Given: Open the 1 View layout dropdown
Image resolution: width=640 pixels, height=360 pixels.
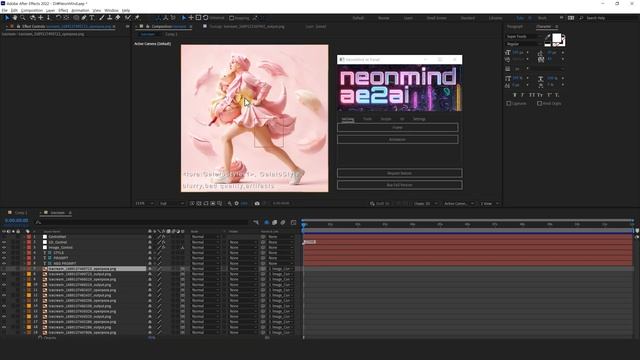Looking at the screenshot, I should click(489, 203).
